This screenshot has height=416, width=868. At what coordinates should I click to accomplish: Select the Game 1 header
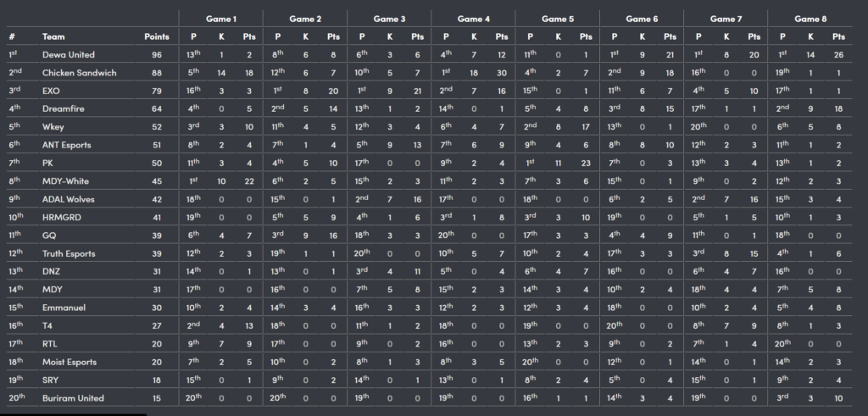(221, 19)
